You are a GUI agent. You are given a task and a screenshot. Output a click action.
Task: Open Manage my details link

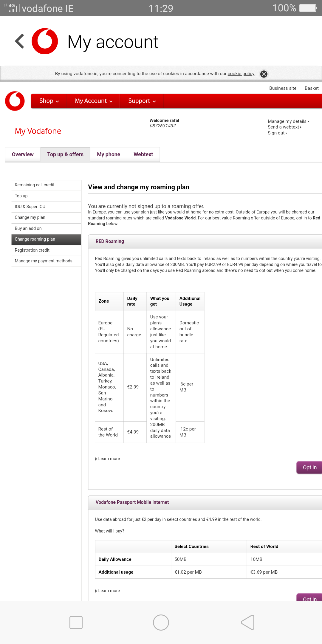click(288, 121)
